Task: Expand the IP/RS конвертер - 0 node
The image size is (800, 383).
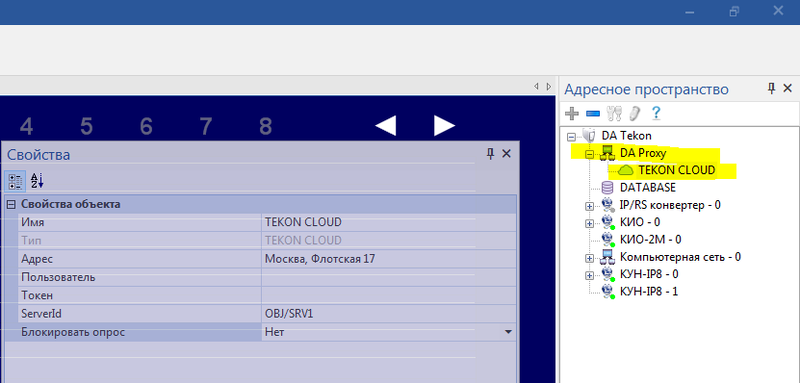Action: (590, 206)
